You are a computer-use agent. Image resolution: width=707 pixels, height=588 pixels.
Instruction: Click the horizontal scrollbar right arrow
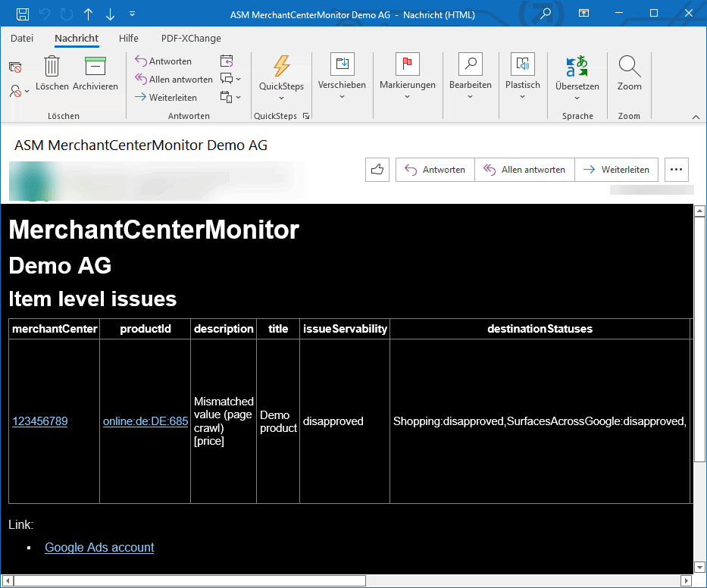[x=686, y=580]
